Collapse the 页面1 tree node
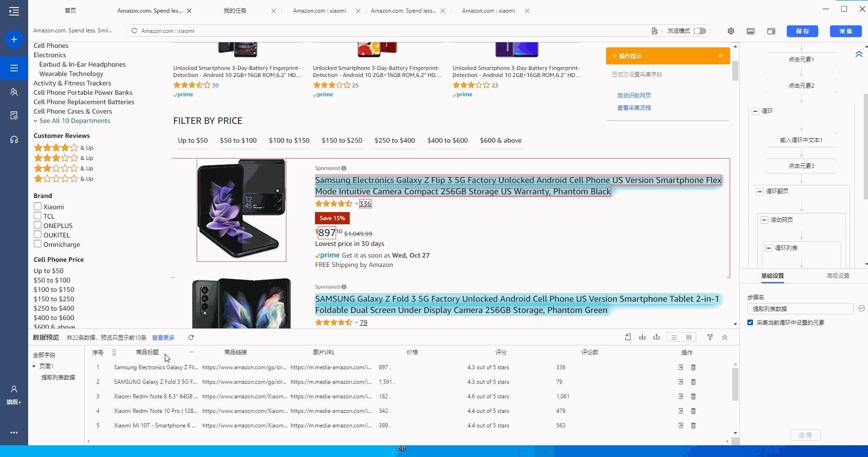Screen dimensions: 868x457 point(34,366)
